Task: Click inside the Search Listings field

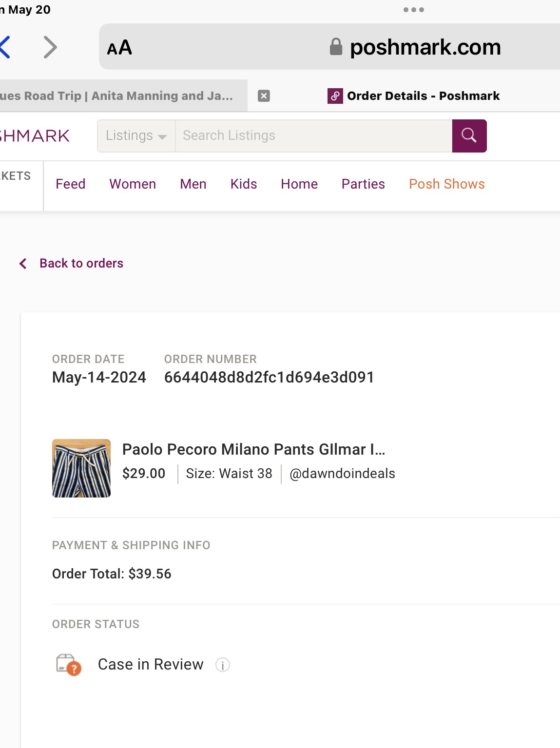Action: [312, 135]
